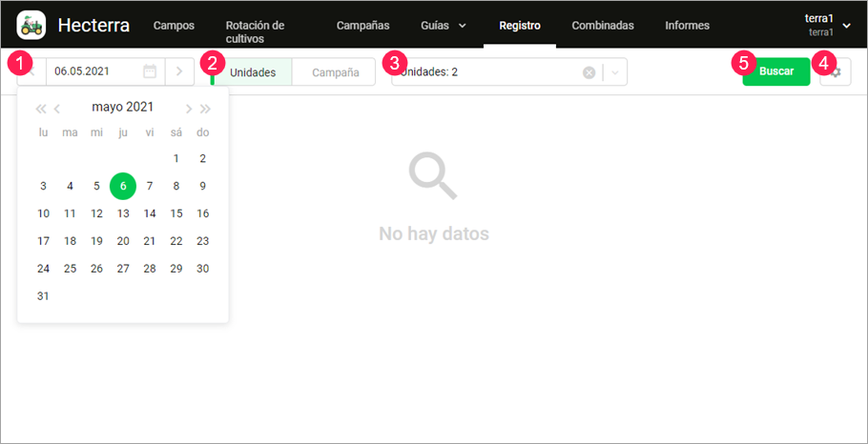868x444 pixels.
Task: Click the date field 06.05.2021
Action: [105, 71]
